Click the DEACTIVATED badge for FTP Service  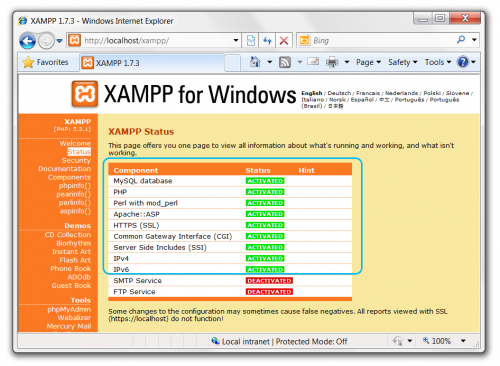[269, 292]
